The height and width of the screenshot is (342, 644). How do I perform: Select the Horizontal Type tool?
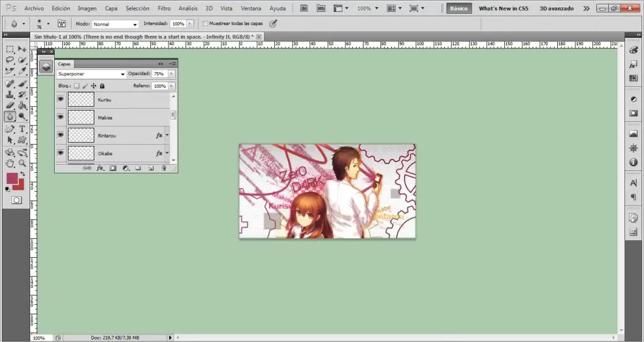(x=22, y=130)
